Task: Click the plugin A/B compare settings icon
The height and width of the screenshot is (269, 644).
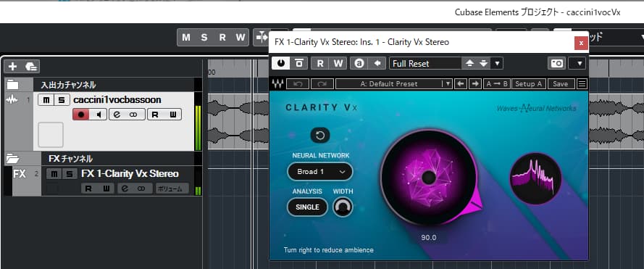Action: tap(299, 63)
